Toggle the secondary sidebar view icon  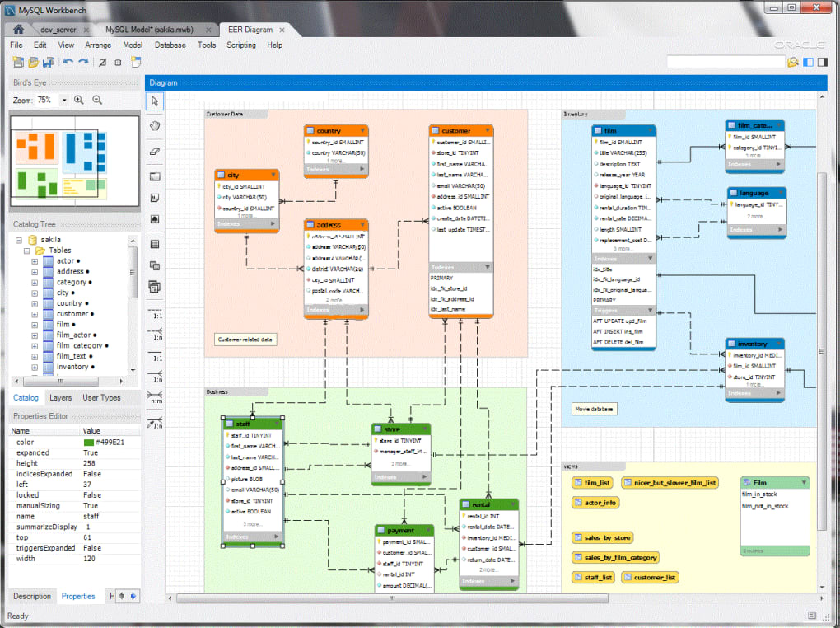[822, 62]
